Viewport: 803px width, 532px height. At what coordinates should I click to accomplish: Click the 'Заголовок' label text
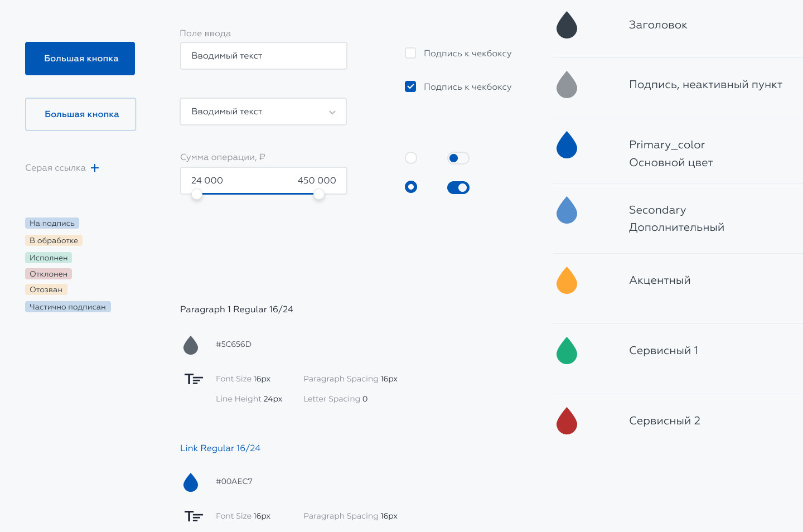tap(658, 25)
